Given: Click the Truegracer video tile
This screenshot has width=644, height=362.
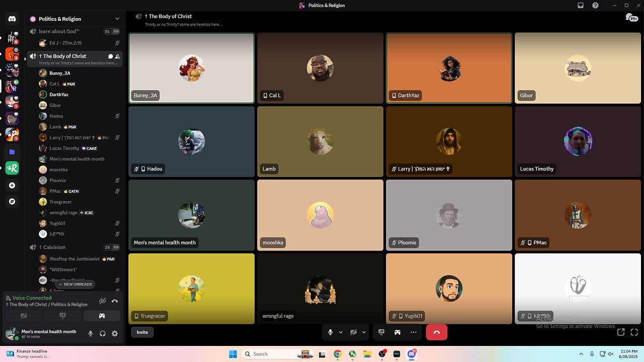Looking at the screenshot, I should tap(191, 289).
